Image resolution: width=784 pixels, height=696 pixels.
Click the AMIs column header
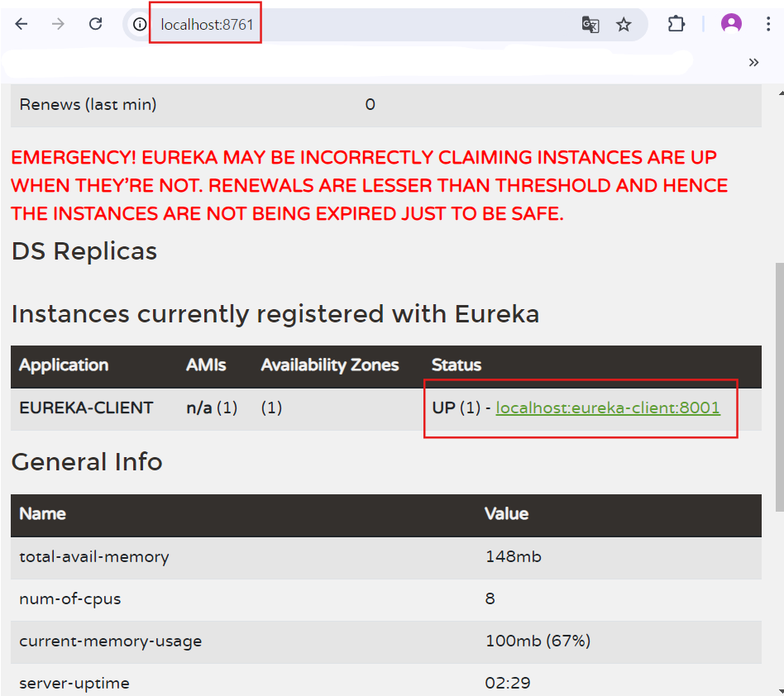(x=206, y=365)
